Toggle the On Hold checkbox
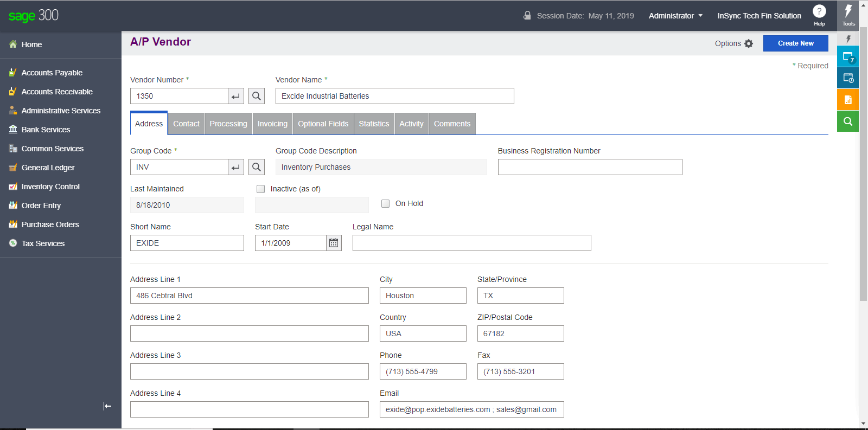 (x=386, y=203)
